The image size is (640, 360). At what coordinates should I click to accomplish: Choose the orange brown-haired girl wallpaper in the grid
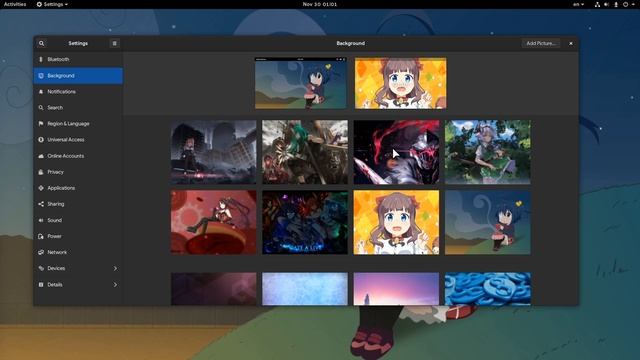tap(396, 222)
